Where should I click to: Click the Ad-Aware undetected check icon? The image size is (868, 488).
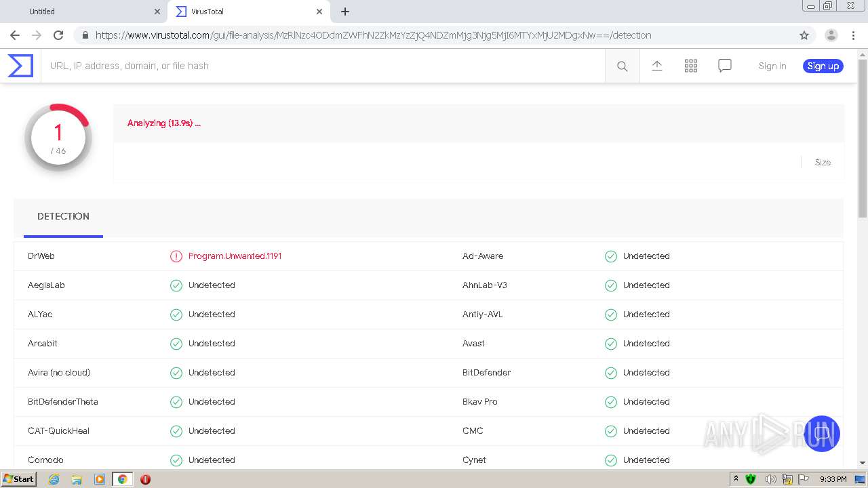[x=611, y=256]
